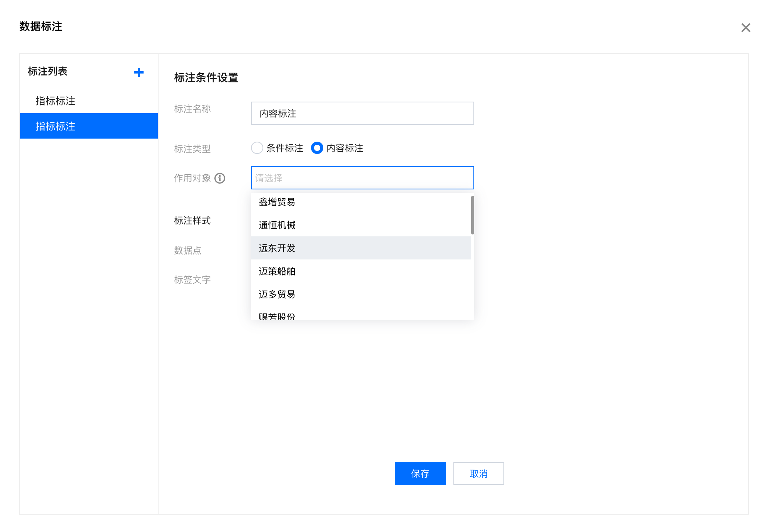Image resolution: width=769 pixels, height=532 pixels.
Task: Click inside the 标注名称 input field
Action: (x=362, y=113)
